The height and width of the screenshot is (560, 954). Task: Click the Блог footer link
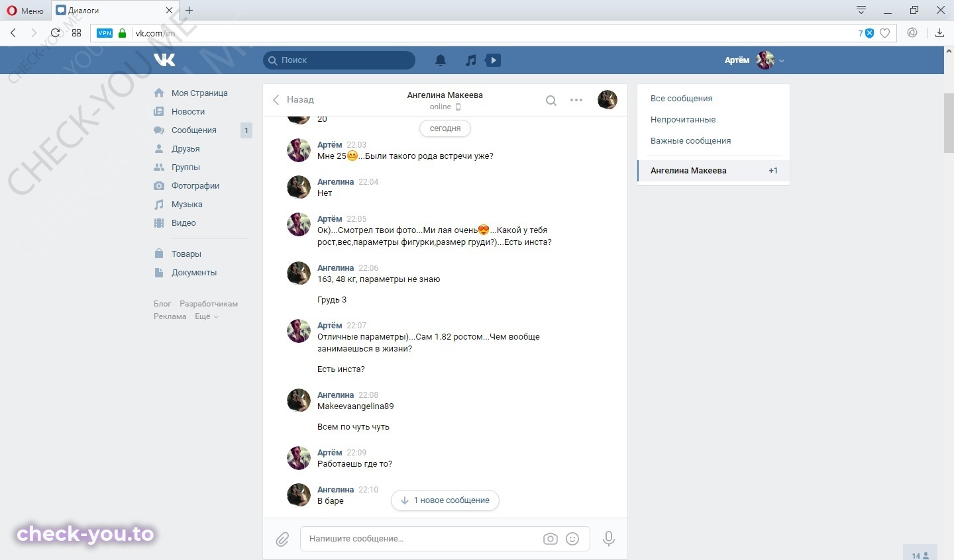(162, 304)
